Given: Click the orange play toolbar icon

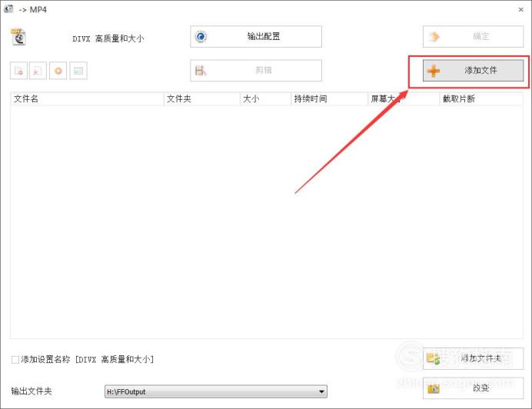Looking at the screenshot, I should click(x=58, y=71).
